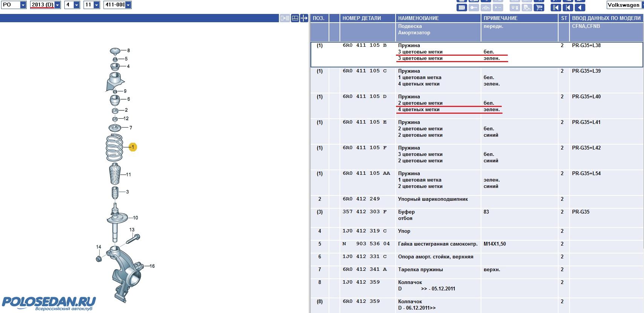Open the PO model dropdown
Image resolution: width=644 pixels, height=313 pixels.
tap(23, 5)
